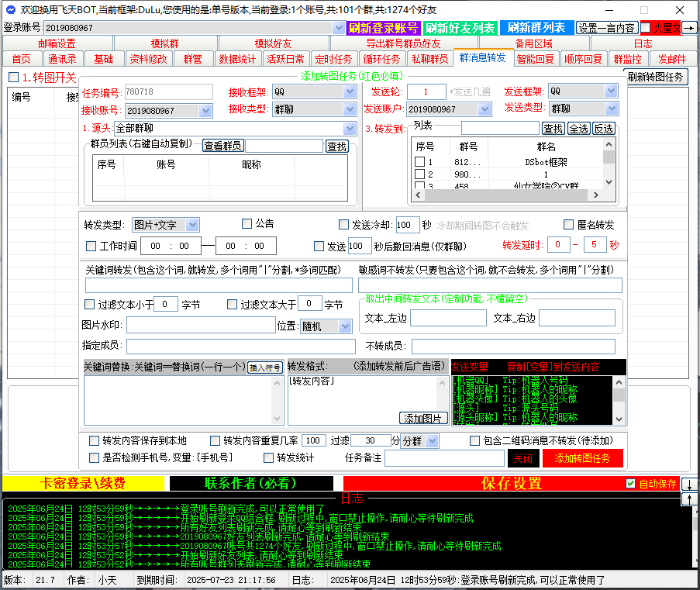700x590 pixels.
Task: Check 过滤文本小于 option
Action: coord(89,304)
